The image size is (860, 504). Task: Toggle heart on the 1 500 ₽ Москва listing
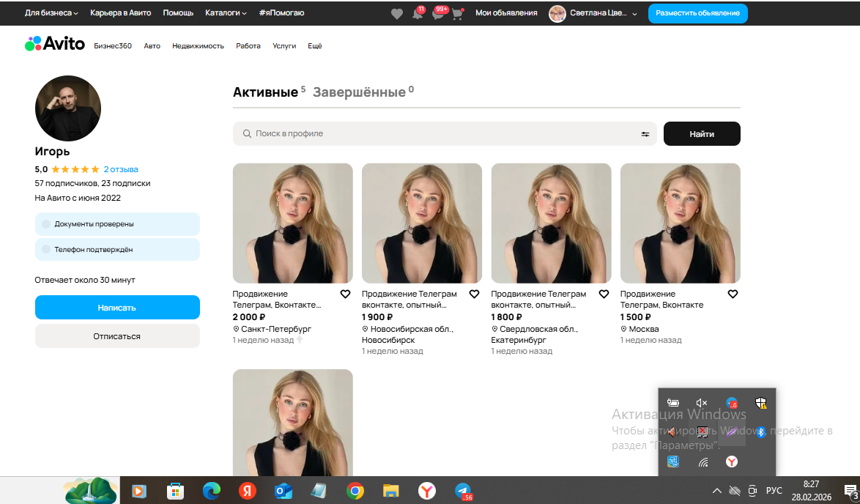click(x=733, y=294)
